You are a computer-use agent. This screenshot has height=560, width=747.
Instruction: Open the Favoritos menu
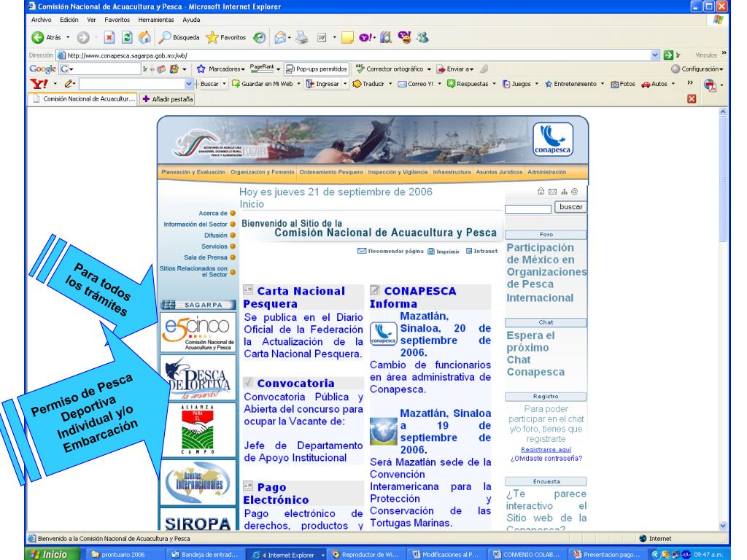(x=117, y=20)
